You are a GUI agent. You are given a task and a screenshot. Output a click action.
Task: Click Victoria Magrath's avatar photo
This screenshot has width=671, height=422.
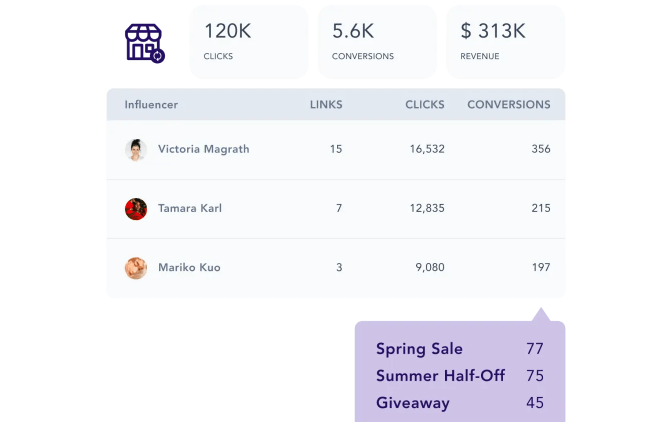pos(136,150)
